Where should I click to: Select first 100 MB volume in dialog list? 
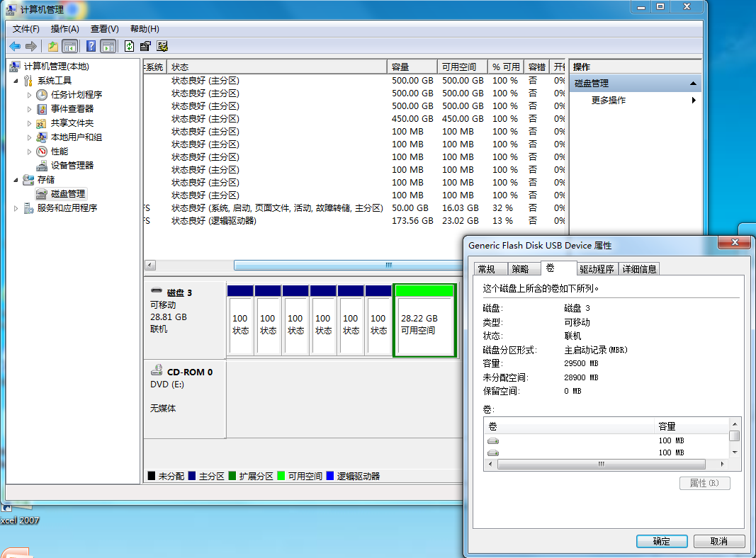click(607, 440)
